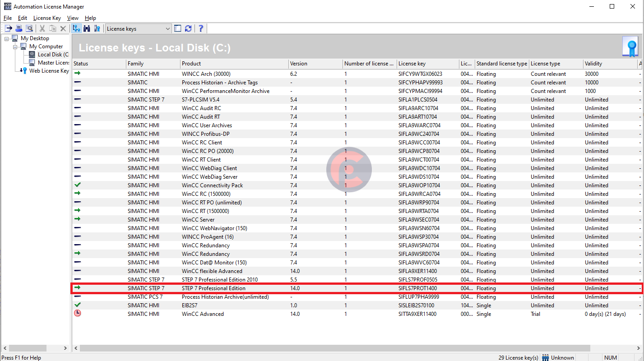Select the WinCC User Archives row
Screen dimensions: 644x361
coord(357,125)
